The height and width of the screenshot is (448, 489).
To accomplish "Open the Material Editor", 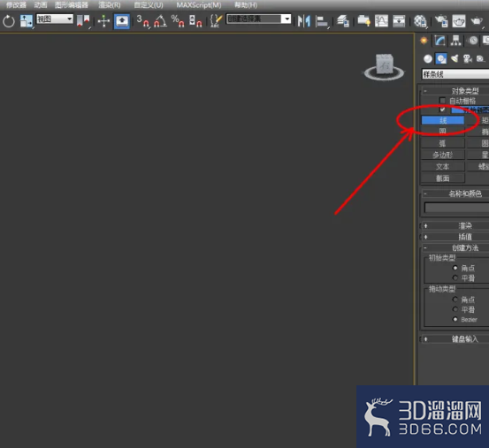I will tap(420, 21).
